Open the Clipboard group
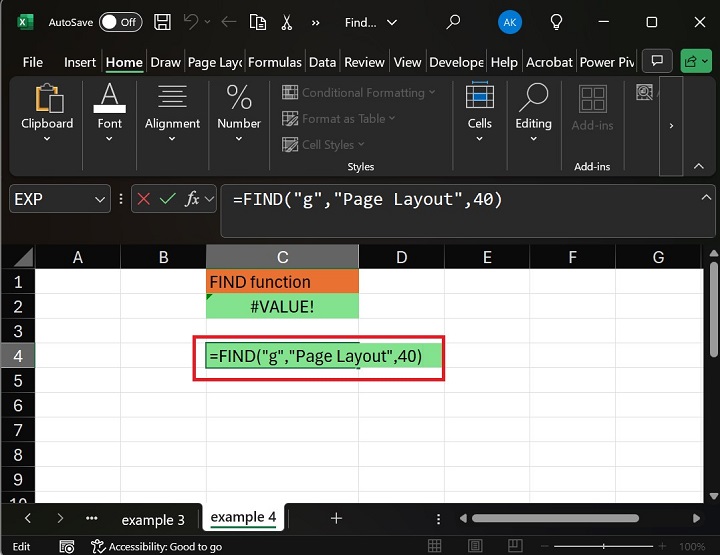The width and height of the screenshot is (720, 555). (x=47, y=113)
